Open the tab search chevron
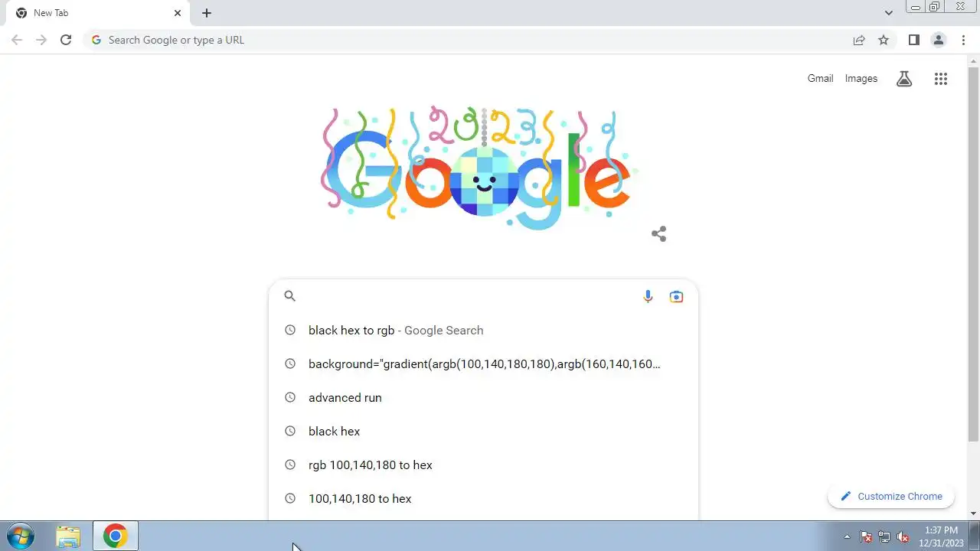This screenshot has height=551, width=980. tap(888, 13)
